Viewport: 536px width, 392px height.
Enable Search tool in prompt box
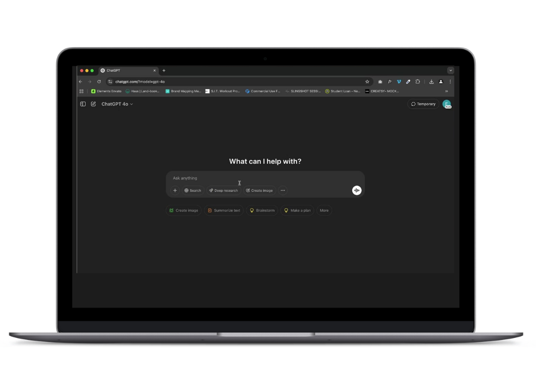click(x=193, y=190)
